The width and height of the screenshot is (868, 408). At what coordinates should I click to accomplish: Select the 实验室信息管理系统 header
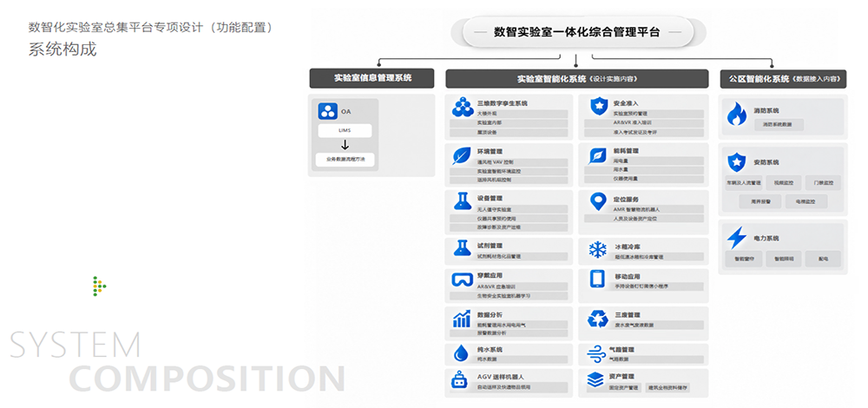(x=372, y=79)
